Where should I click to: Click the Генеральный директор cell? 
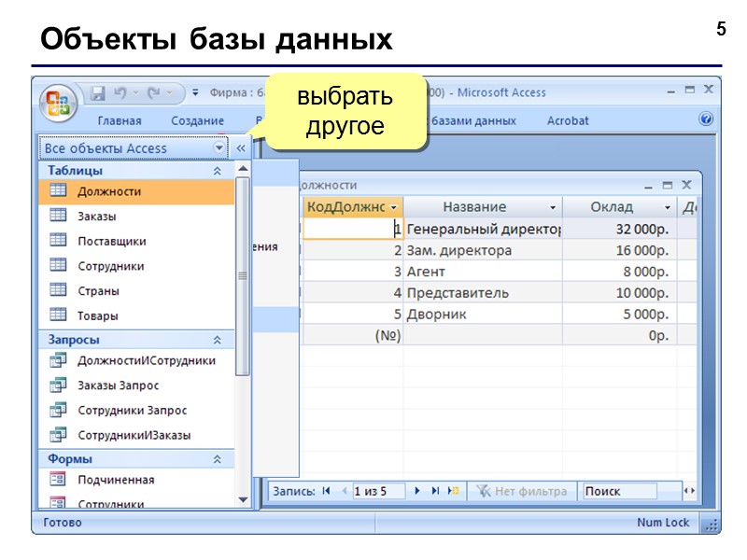(x=483, y=229)
